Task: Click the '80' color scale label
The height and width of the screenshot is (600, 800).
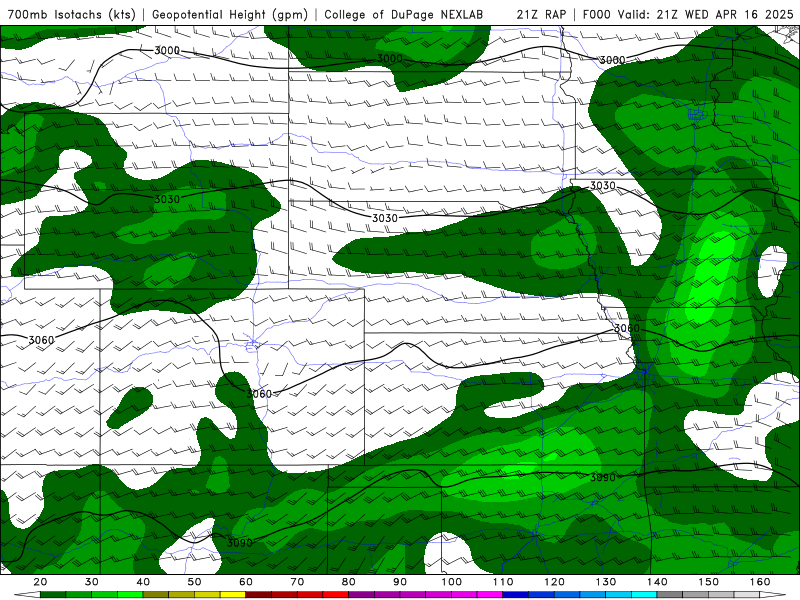Action: pyautogui.click(x=348, y=582)
